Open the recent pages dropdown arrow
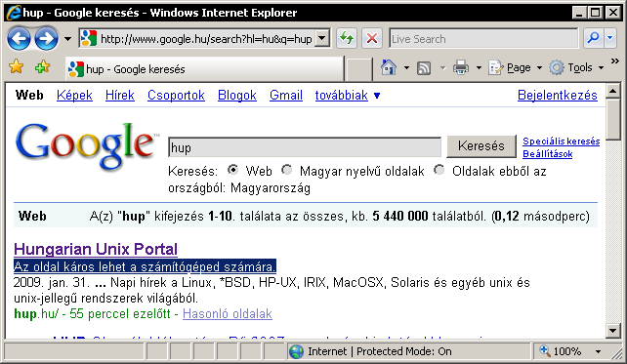627x364 pixels. 67,39
